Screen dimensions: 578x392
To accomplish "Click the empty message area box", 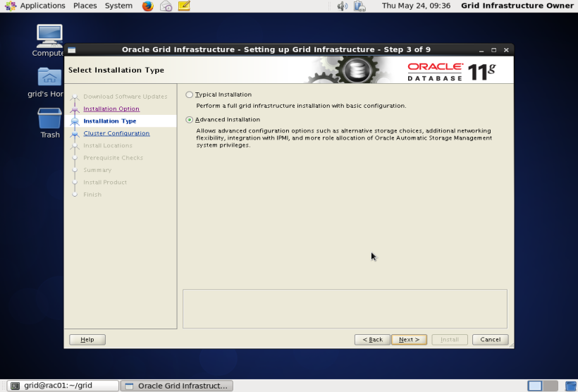I will tap(345, 309).
